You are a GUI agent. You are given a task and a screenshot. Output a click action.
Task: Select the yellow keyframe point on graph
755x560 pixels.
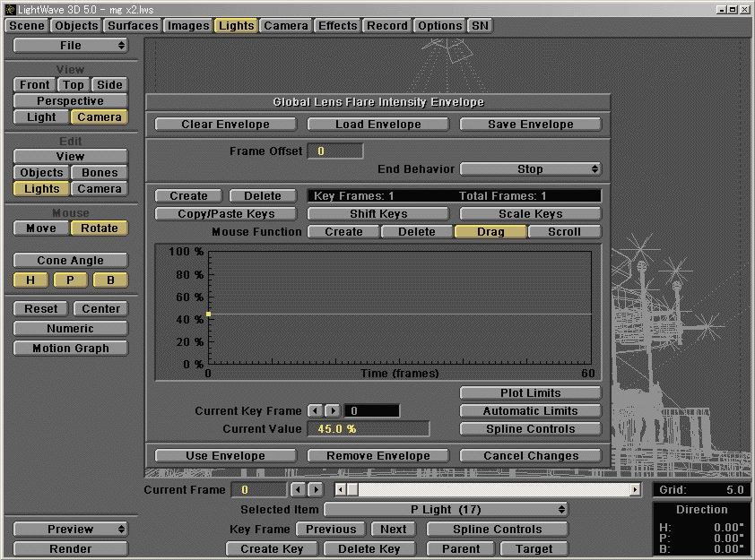[208, 314]
